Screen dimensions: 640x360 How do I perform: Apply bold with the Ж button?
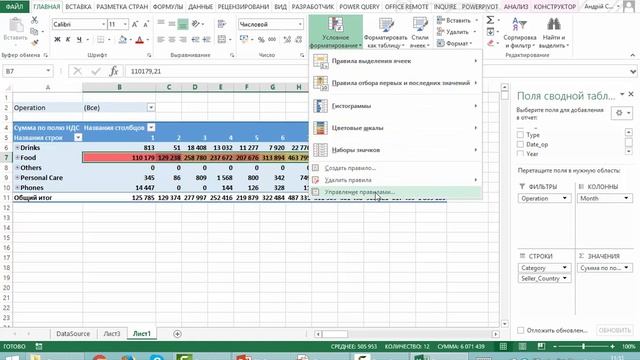(57, 40)
